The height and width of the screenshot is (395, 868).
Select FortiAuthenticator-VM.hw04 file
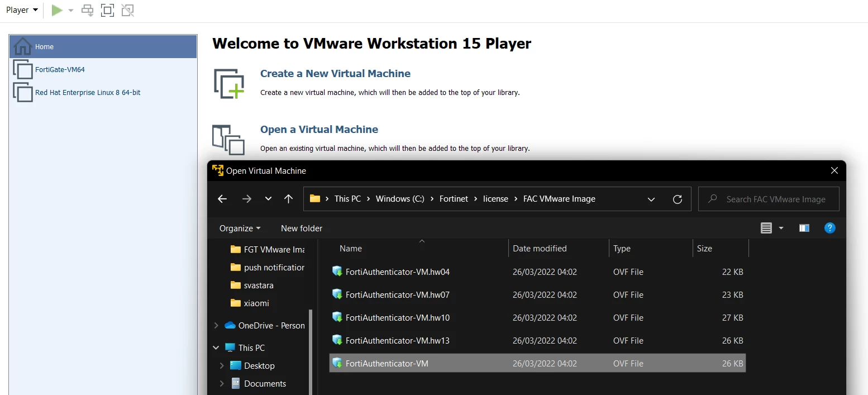537,272
